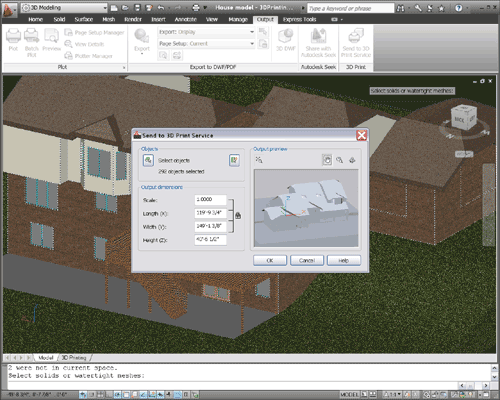The width and height of the screenshot is (500, 400).
Task: Open View Details in Plot panel
Action: 84,44
